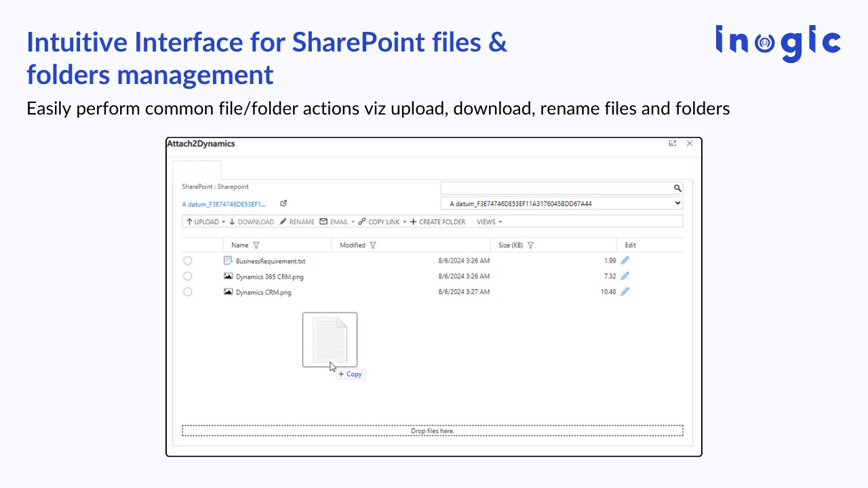This screenshot has width=868, height=488.
Task: Open the Upload dropdown arrow
Action: point(223,222)
